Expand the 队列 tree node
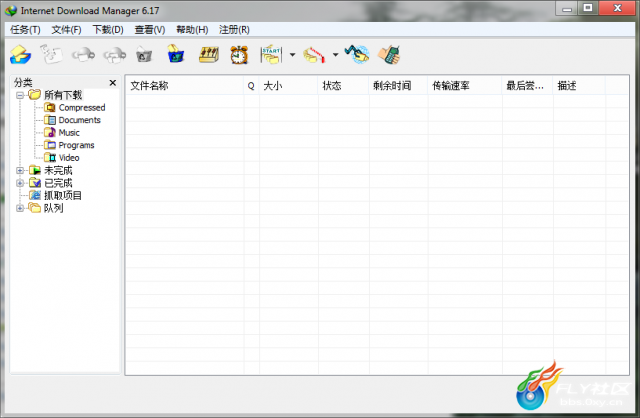Screen dimensions: 640x418 click(20, 208)
